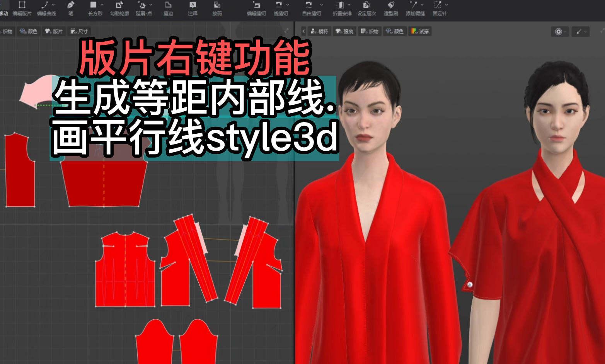Expand the 长方形 shape dropdown arrow
605x364 pixels.
pos(102,5)
